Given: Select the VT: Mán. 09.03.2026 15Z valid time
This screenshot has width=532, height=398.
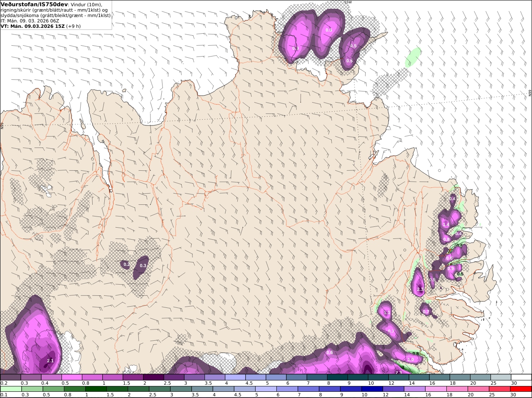Looking at the screenshot, I should [32, 26].
